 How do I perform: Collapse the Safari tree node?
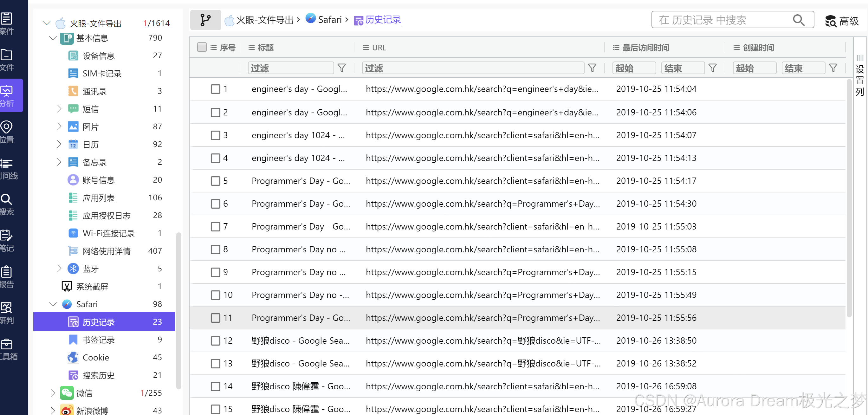[53, 304]
